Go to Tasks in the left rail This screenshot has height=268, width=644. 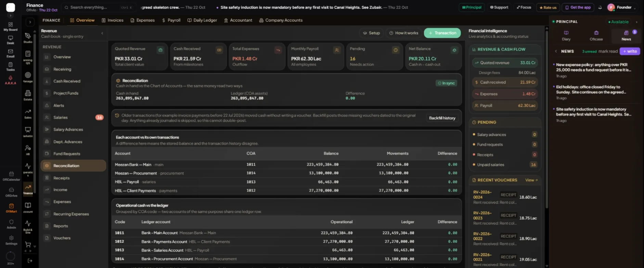point(11,66)
